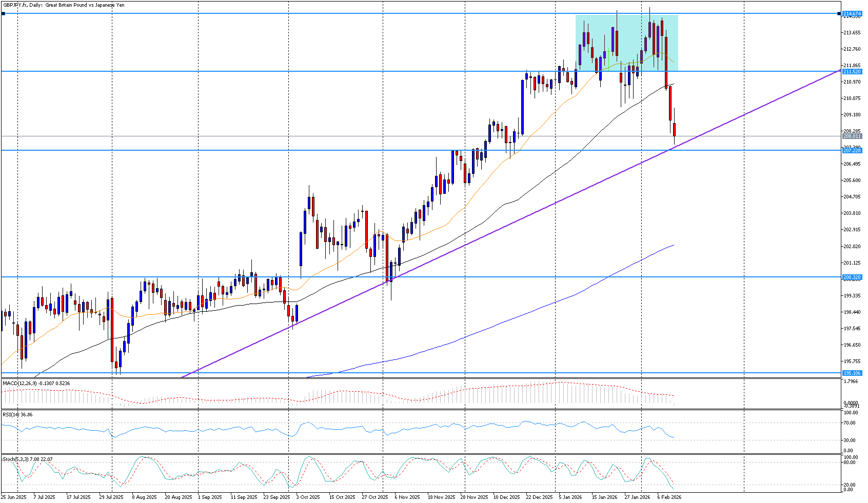Click the 195.106 horizontal level label
The width and height of the screenshot is (868, 503).
pos(852,373)
